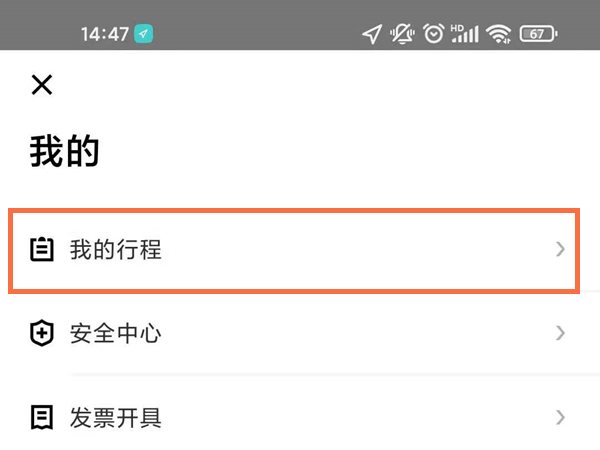Tap the Wi-Fi status icon

498,34
